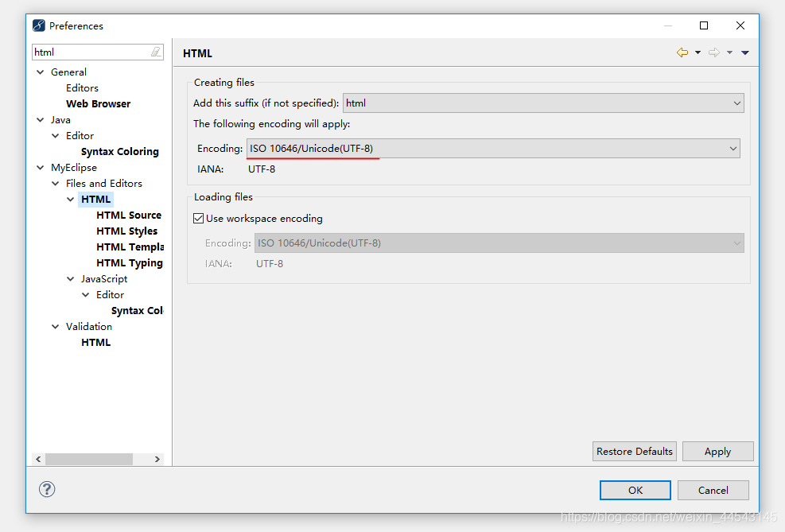
Task: Go back with yellow arrow icon
Action: pyautogui.click(x=682, y=52)
